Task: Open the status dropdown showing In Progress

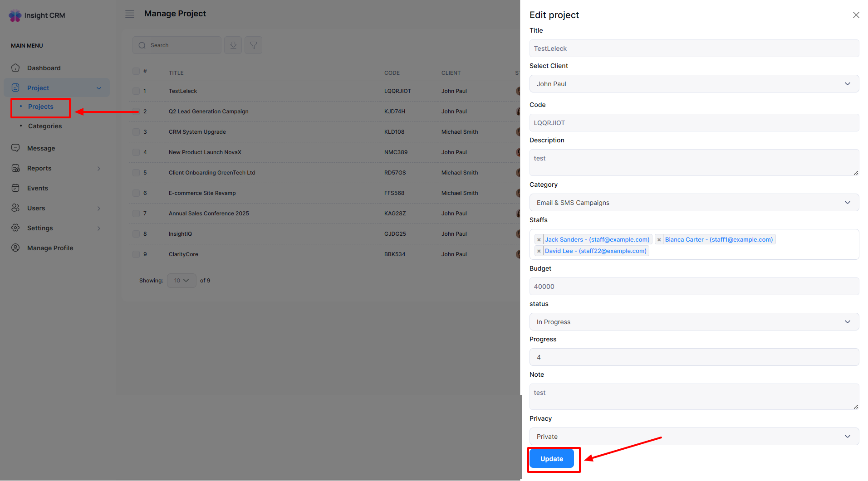Action: pyautogui.click(x=694, y=322)
